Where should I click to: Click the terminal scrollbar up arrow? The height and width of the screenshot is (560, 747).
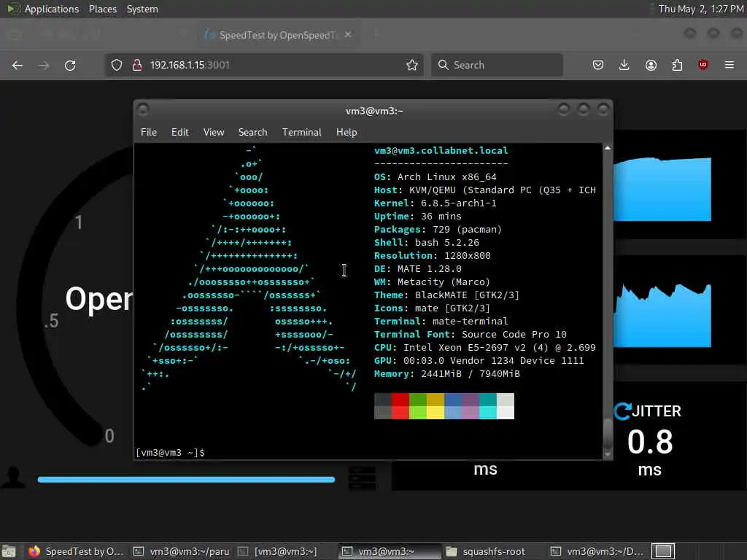tap(608, 148)
